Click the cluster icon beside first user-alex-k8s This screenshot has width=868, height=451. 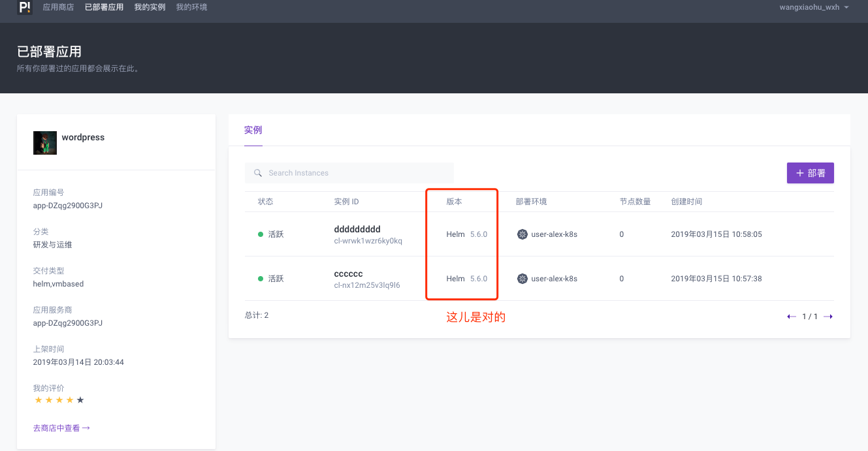(x=522, y=234)
